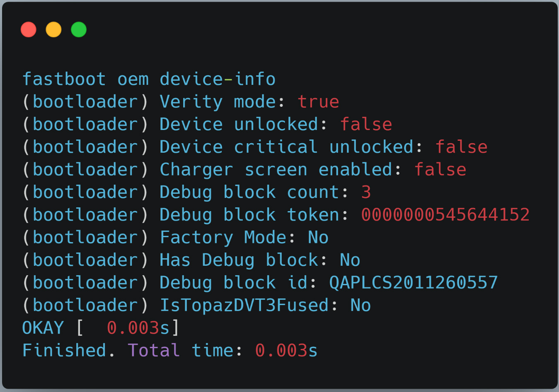
Task: Click the Verity mode 'true' value
Action: coord(318,102)
